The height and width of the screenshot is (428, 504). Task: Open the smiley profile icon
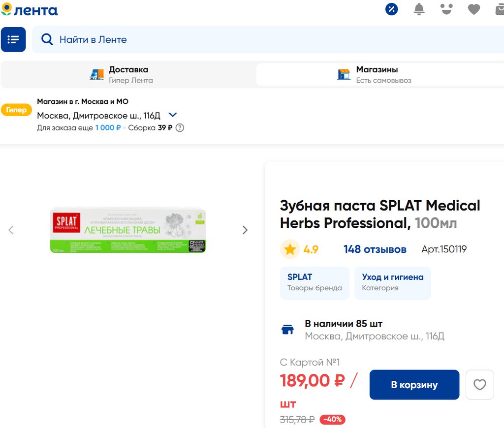446,9
